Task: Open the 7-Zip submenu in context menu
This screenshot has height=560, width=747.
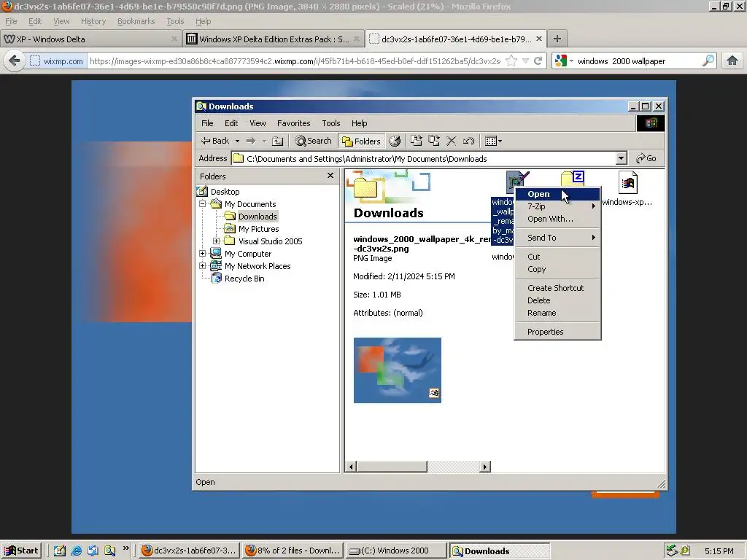Action: [x=557, y=206]
